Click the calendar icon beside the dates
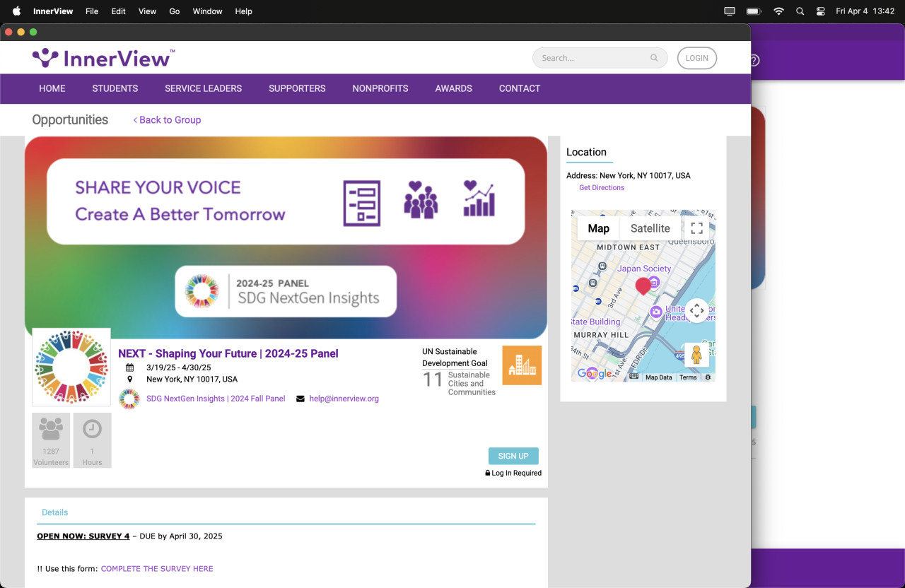The width and height of the screenshot is (905, 588). pos(129,367)
